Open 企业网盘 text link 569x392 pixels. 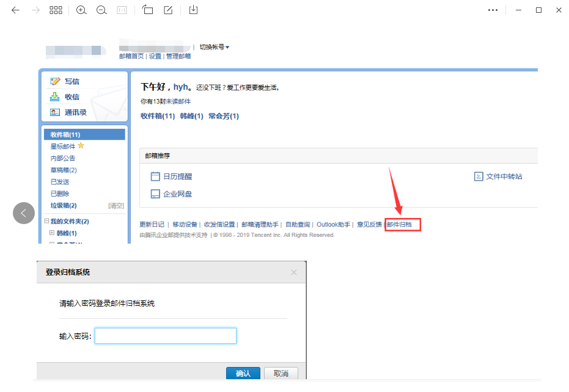[x=177, y=194]
